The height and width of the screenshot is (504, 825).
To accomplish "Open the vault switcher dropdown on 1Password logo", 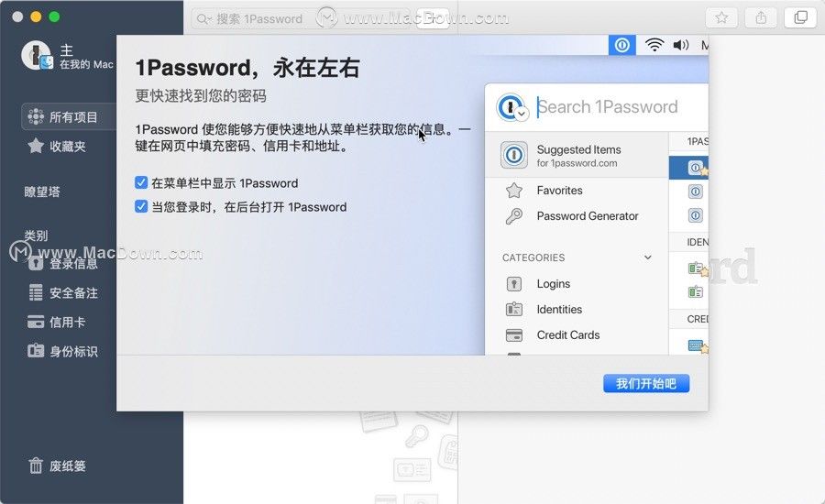I will pos(521,114).
